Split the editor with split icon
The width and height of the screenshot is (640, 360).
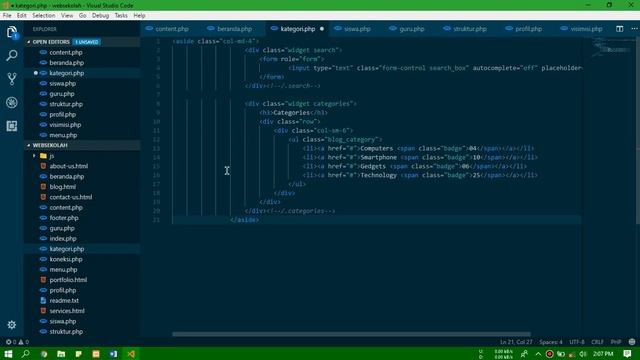(620, 29)
